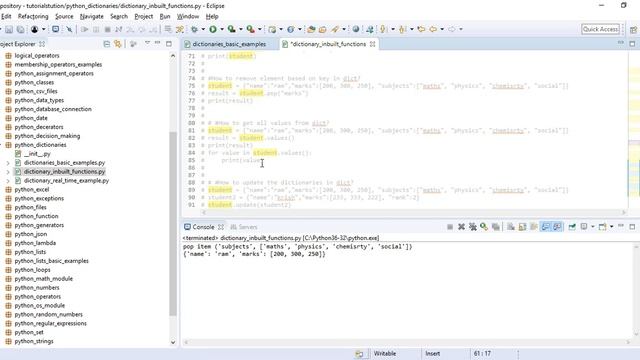Click the Writable status bar entry
This screenshot has width=640, height=360.
[385, 353]
